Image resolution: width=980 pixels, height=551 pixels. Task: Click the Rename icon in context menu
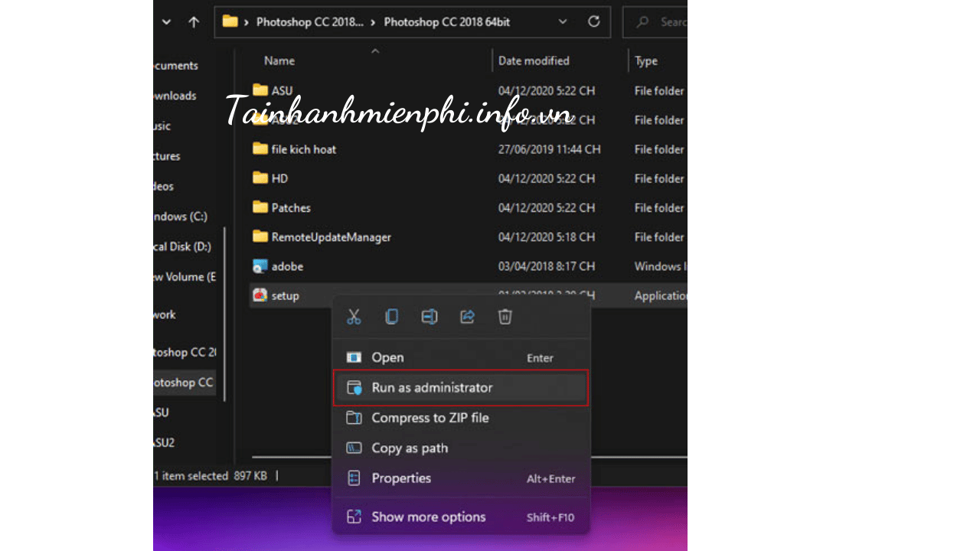(x=430, y=317)
